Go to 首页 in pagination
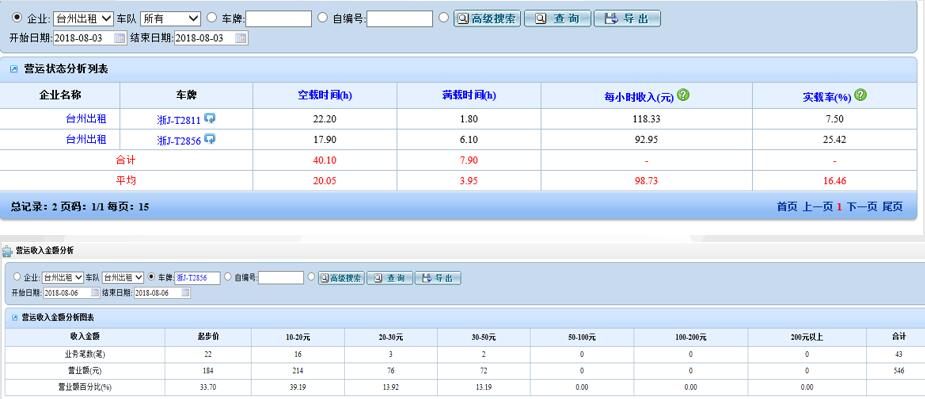The height and width of the screenshot is (399, 925). [x=787, y=207]
